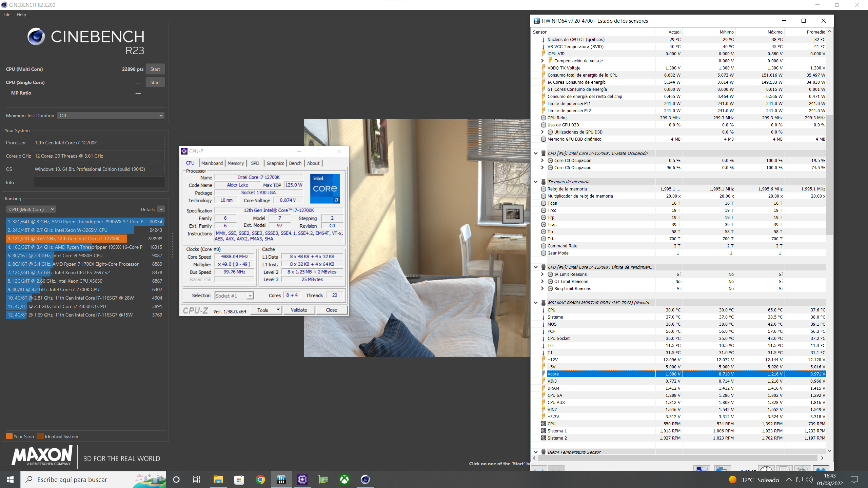Open the Help menu in Cinebench

pos(21,15)
